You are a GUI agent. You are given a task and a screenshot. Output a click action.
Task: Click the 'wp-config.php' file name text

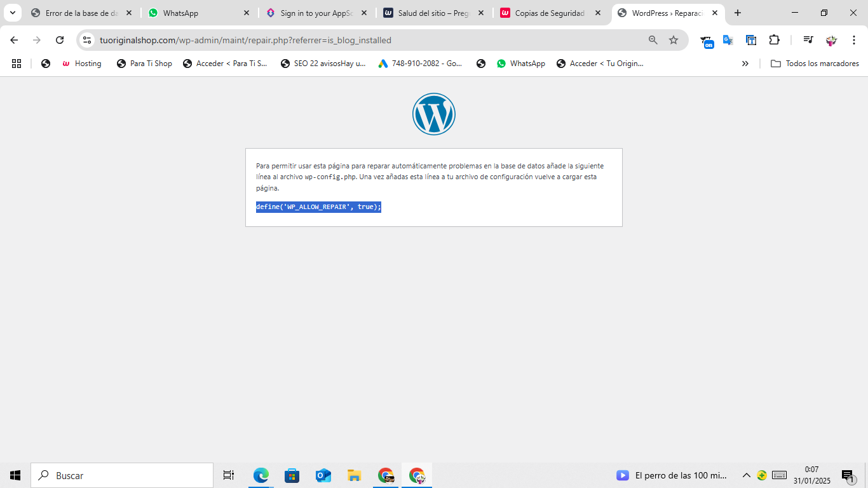click(330, 177)
